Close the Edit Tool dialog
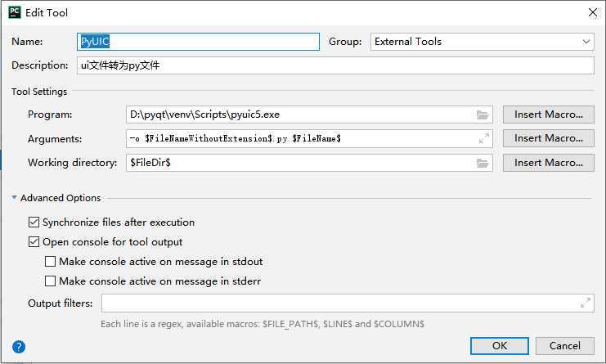Viewport: 606px width, 364px height. (592, 12)
